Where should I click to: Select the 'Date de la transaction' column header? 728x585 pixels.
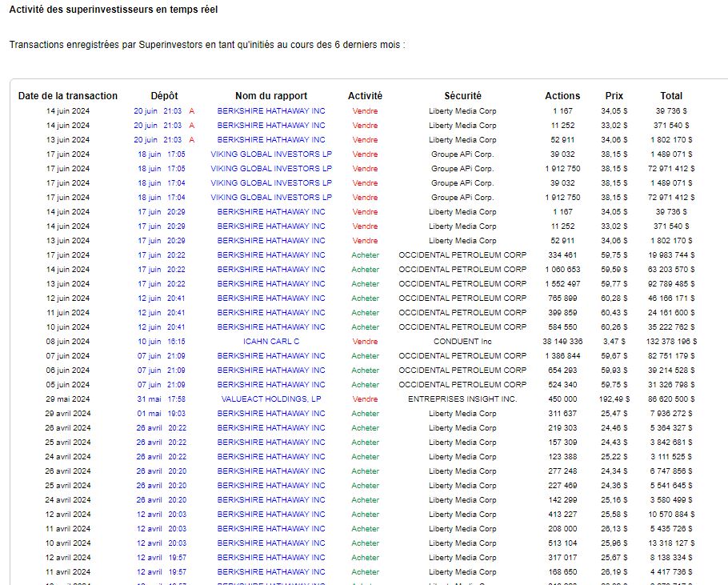pyautogui.click(x=68, y=96)
